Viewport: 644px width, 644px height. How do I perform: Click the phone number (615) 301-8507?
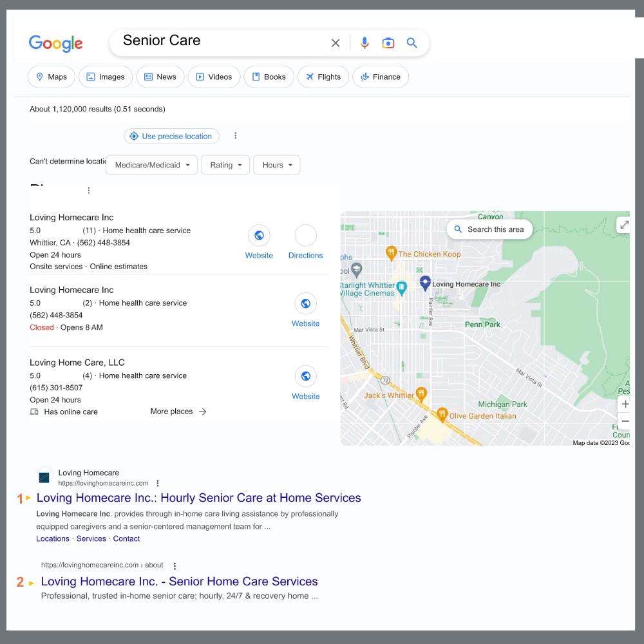coord(56,388)
